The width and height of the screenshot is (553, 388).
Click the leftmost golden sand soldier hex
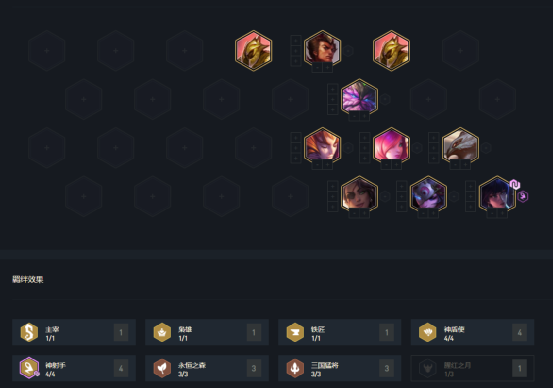tap(254, 51)
